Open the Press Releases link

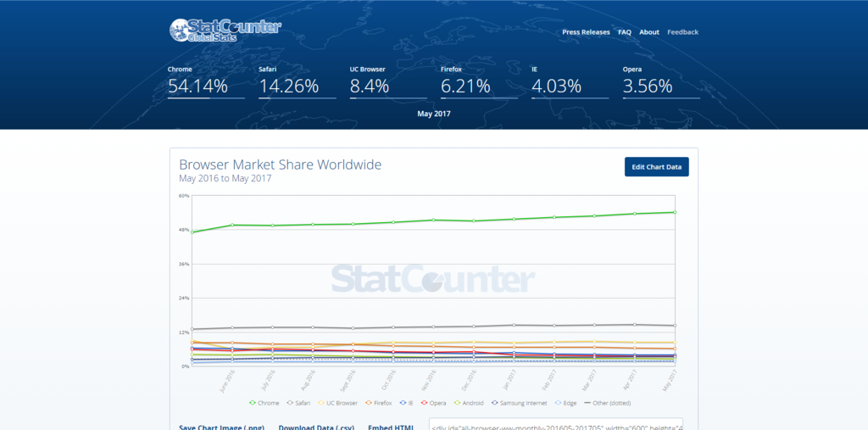click(x=586, y=32)
